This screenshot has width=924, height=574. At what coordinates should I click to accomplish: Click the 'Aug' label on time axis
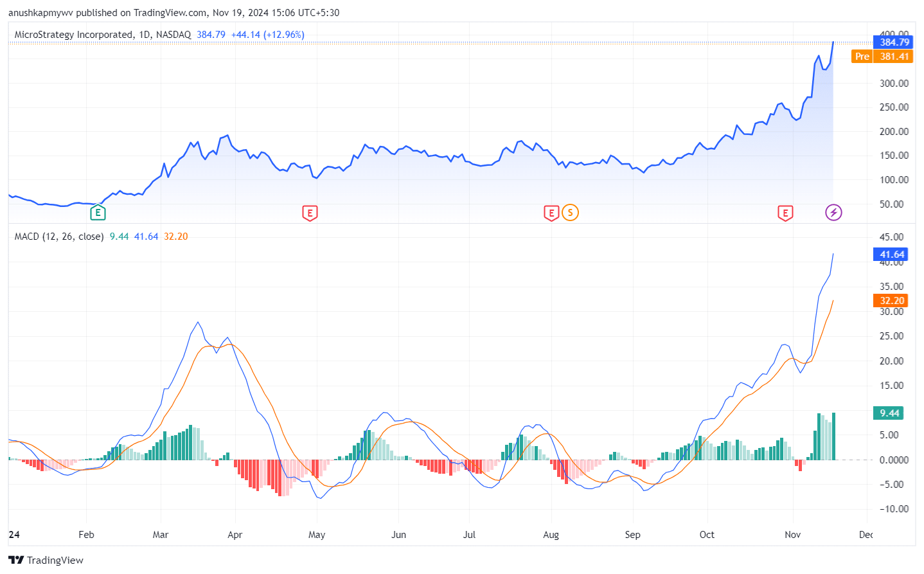(551, 535)
